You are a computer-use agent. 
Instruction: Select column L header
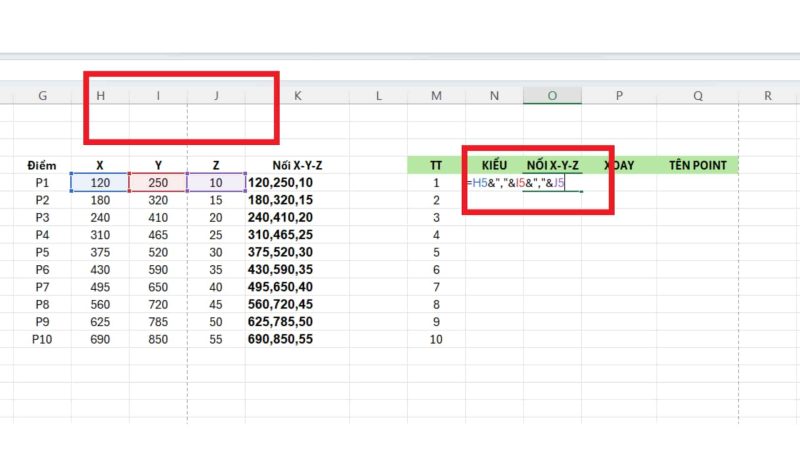point(379,95)
